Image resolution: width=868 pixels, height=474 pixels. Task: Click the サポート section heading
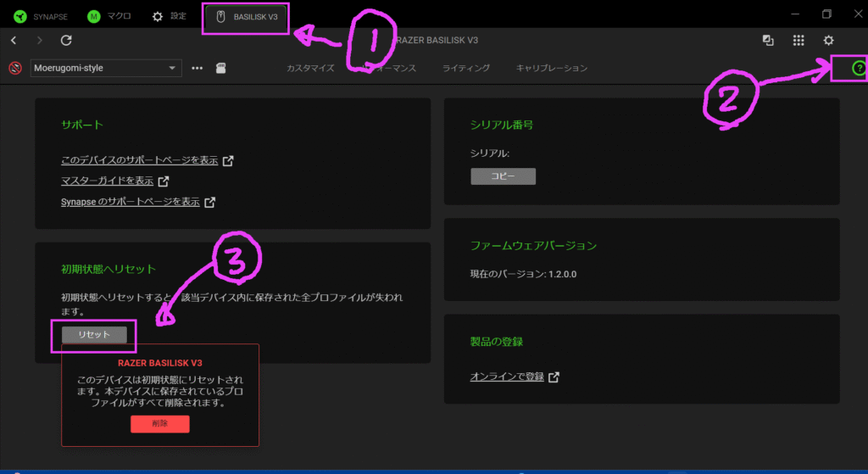click(x=82, y=125)
